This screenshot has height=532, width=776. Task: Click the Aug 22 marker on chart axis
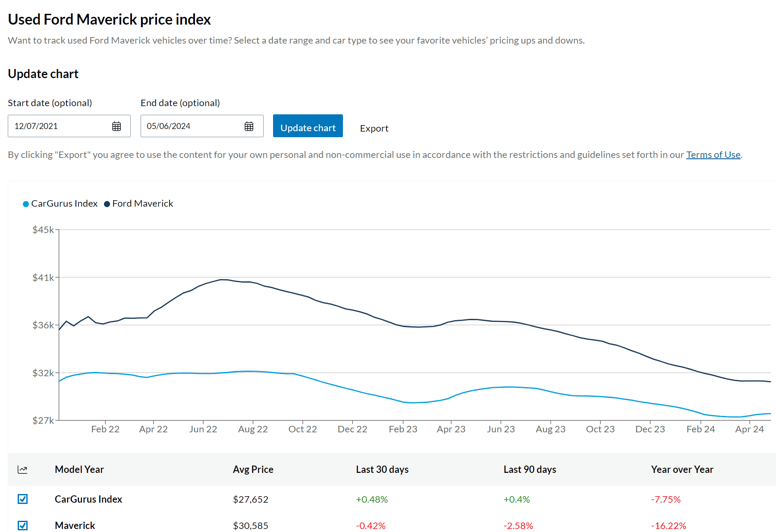[x=253, y=429]
